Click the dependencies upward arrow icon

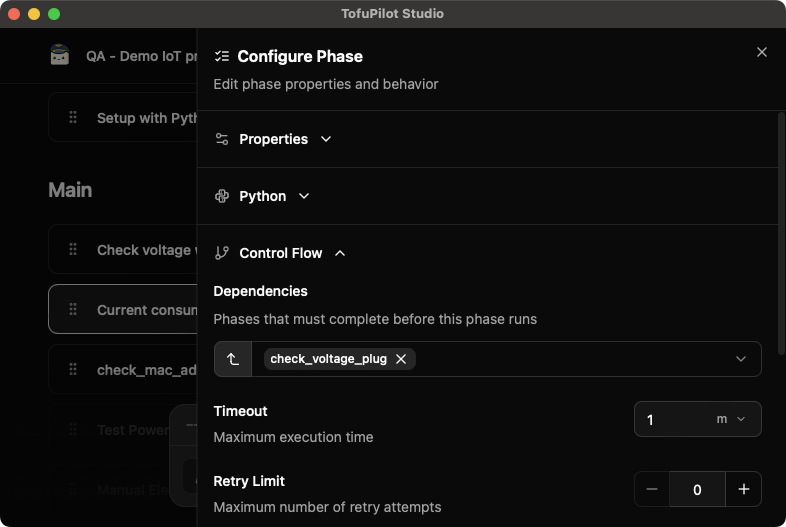pyautogui.click(x=233, y=359)
